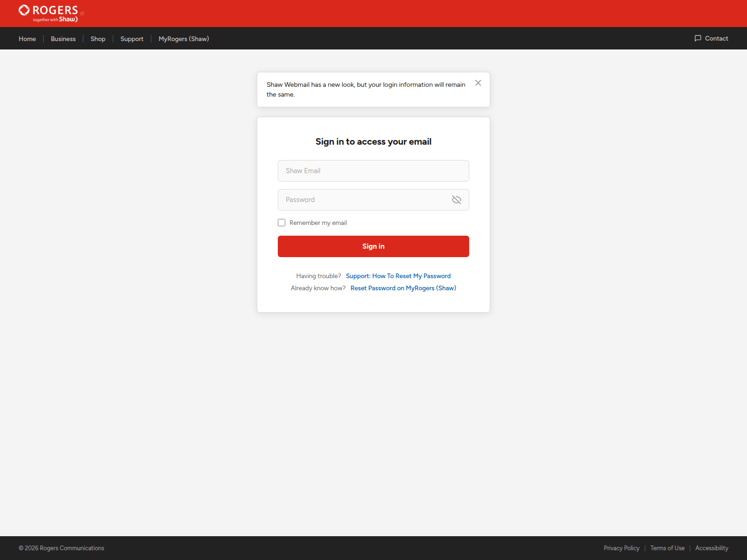Go to the Business section
Image resolution: width=747 pixels, height=560 pixels.
click(63, 39)
